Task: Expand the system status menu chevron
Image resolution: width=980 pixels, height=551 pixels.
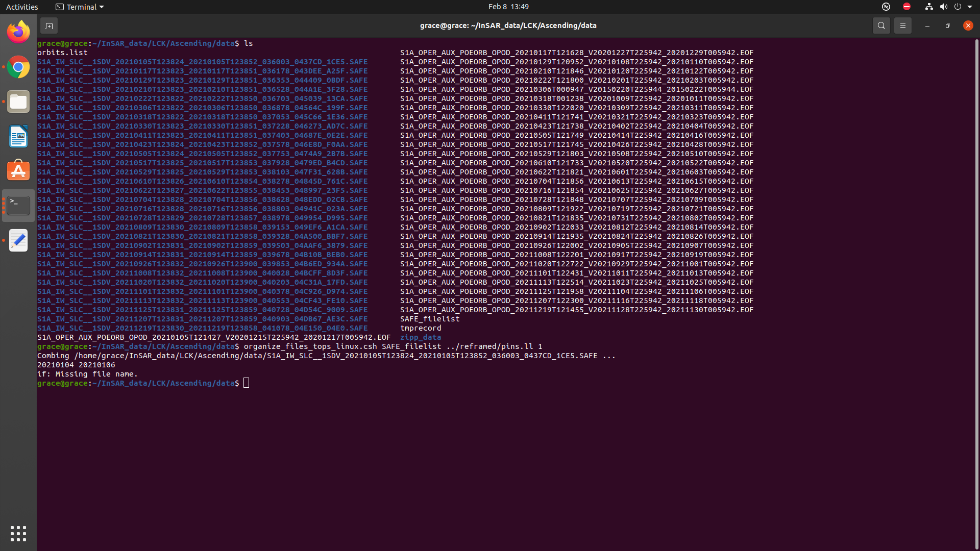Action: (971, 7)
